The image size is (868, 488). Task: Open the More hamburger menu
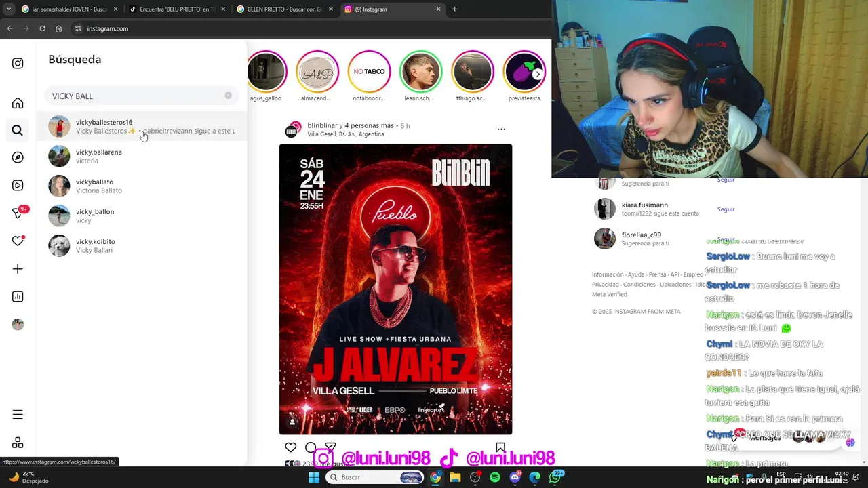[x=18, y=414]
